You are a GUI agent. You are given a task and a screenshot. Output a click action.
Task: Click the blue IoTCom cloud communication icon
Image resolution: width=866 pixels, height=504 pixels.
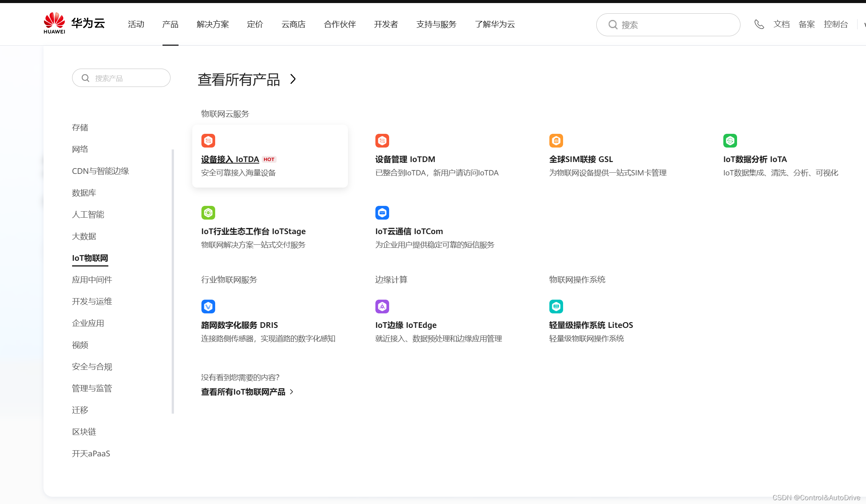click(382, 213)
